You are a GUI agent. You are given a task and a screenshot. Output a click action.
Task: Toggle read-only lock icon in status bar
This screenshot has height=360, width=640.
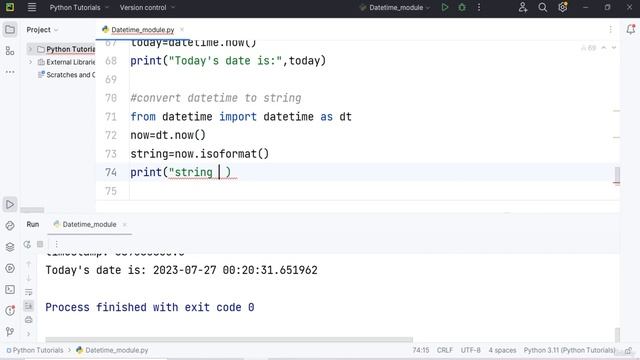tap(629, 350)
